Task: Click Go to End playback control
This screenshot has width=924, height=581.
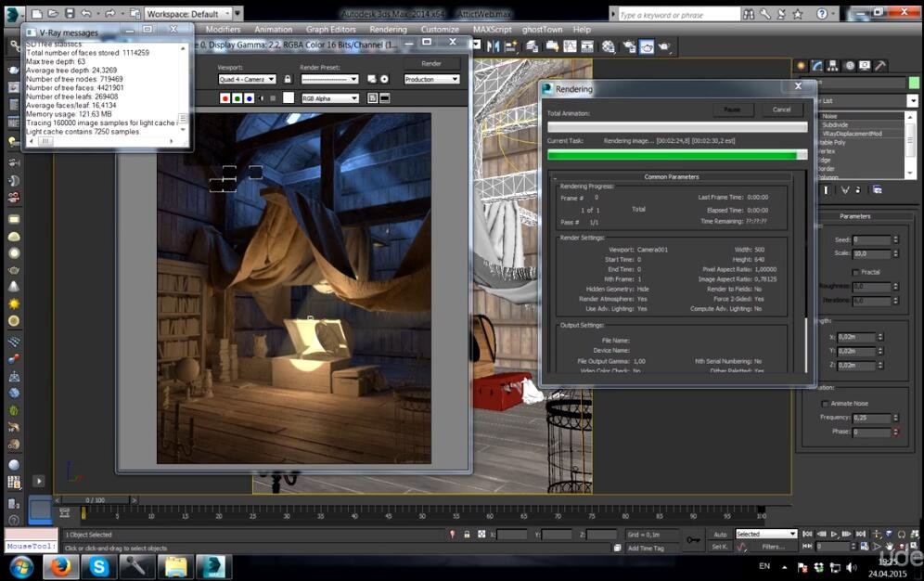Action: pyautogui.click(x=860, y=534)
